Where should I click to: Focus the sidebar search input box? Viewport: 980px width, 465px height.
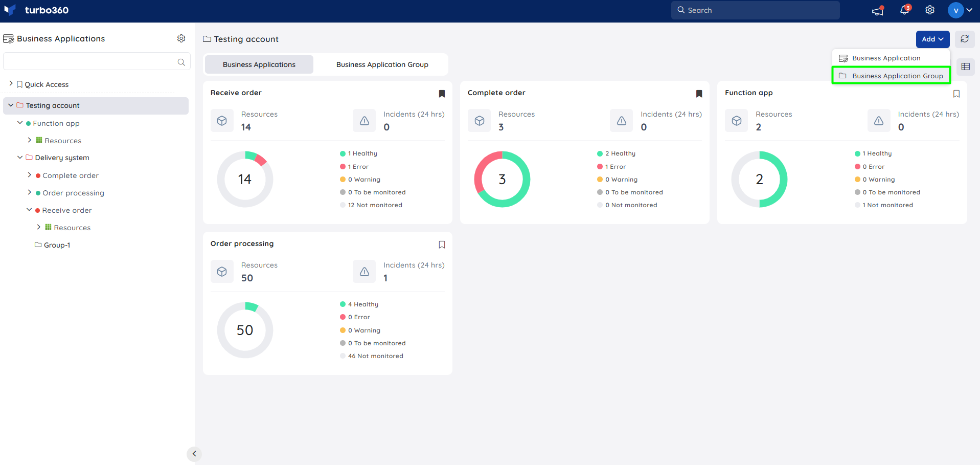(97, 61)
